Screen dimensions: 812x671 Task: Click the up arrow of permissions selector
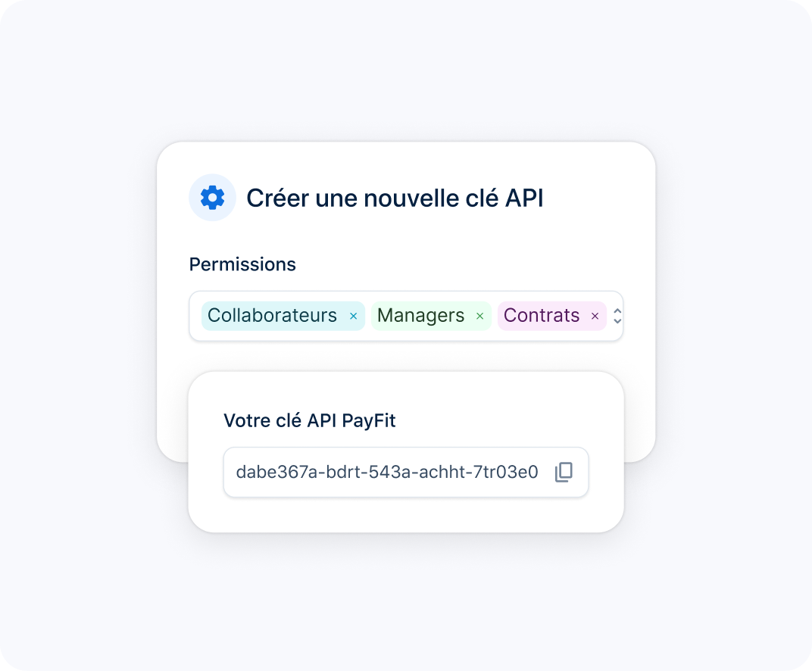pos(617,311)
